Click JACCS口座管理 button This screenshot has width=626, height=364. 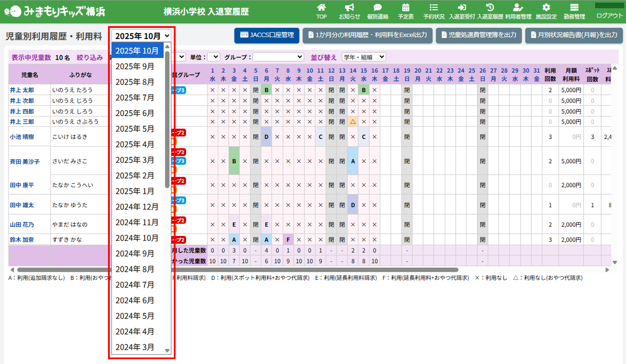(267, 35)
